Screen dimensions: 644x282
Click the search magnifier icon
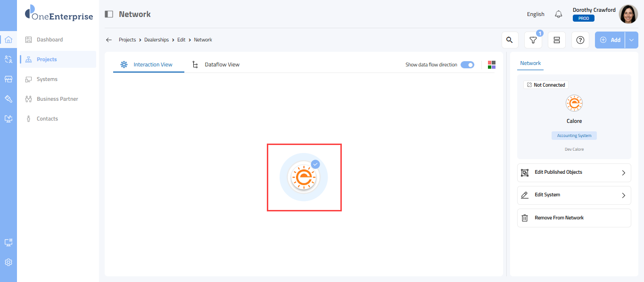510,40
